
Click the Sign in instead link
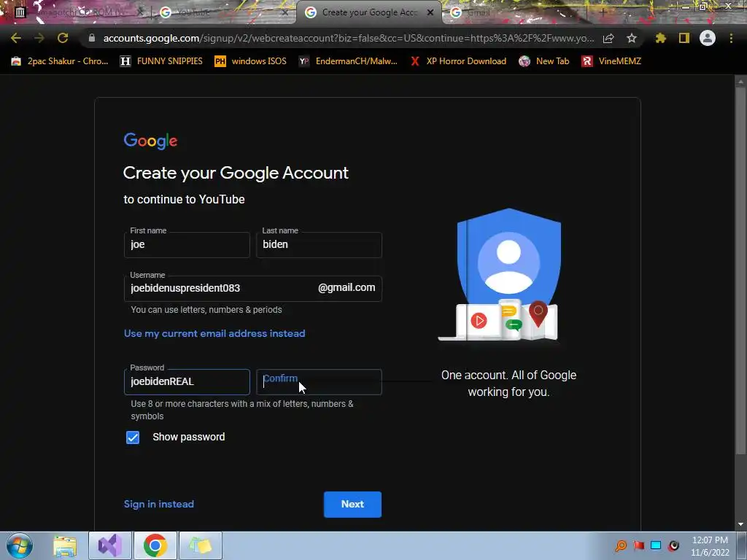point(158,504)
